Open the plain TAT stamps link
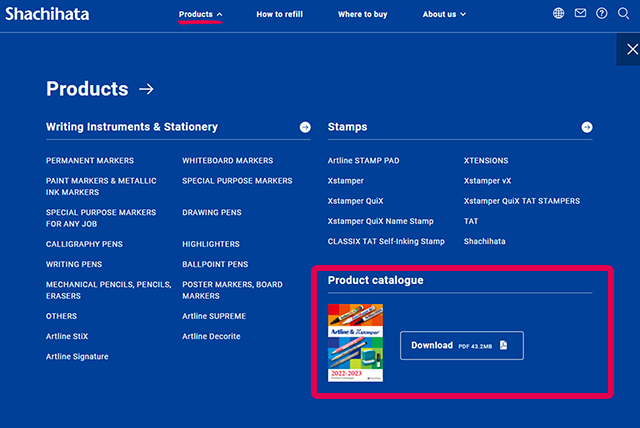The image size is (640, 428). click(471, 221)
